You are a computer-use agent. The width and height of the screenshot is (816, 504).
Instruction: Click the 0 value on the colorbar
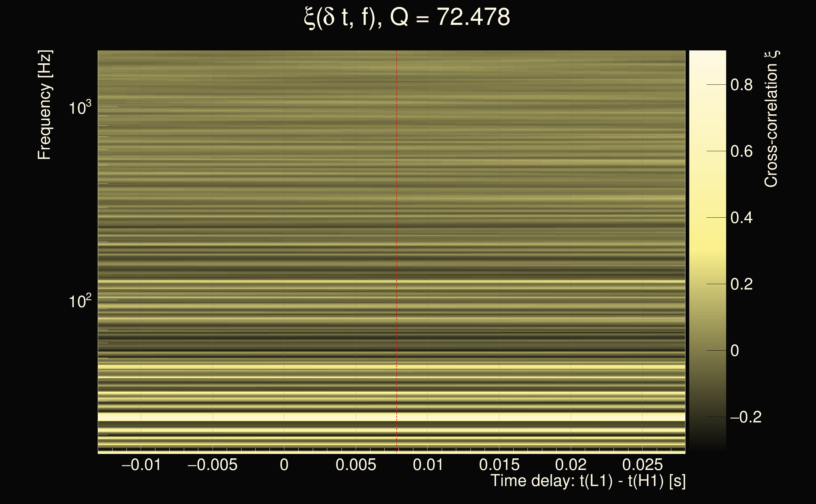coord(735,351)
